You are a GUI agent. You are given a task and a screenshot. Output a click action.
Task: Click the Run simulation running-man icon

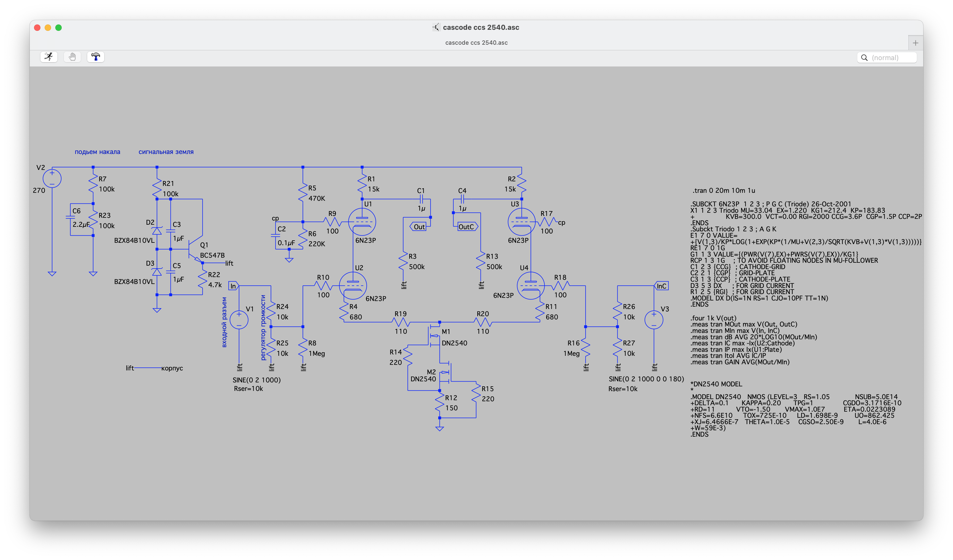(x=49, y=57)
